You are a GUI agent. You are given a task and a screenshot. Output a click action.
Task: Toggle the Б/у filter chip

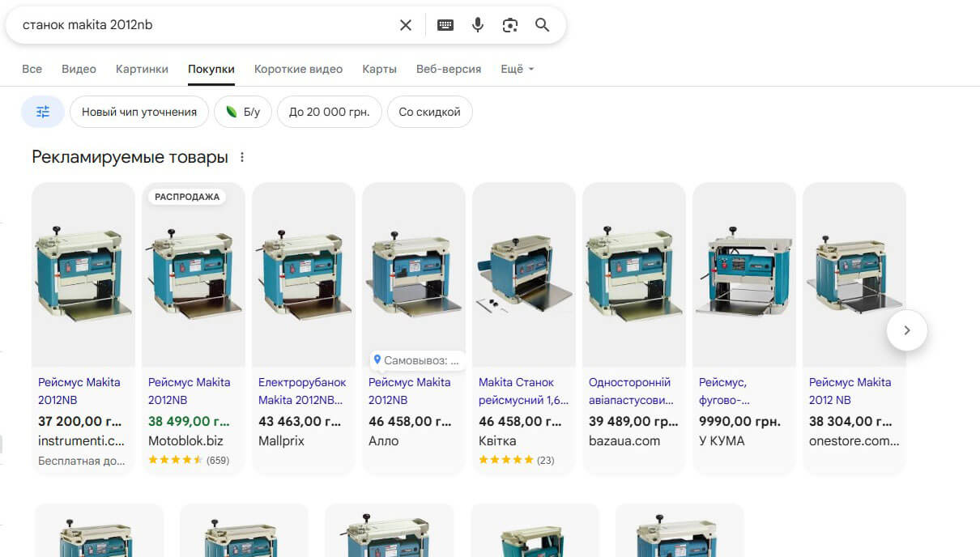coord(243,112)
